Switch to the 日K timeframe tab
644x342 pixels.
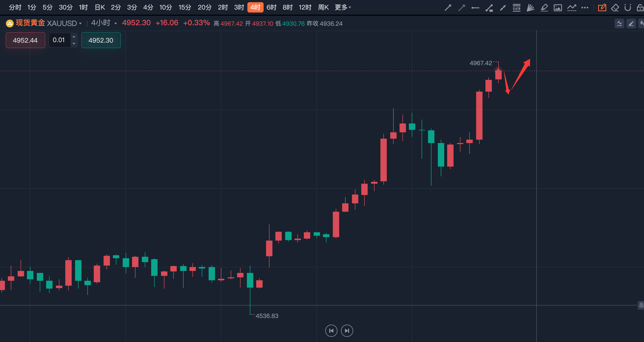pyautogui.click(x=100, y=8)
